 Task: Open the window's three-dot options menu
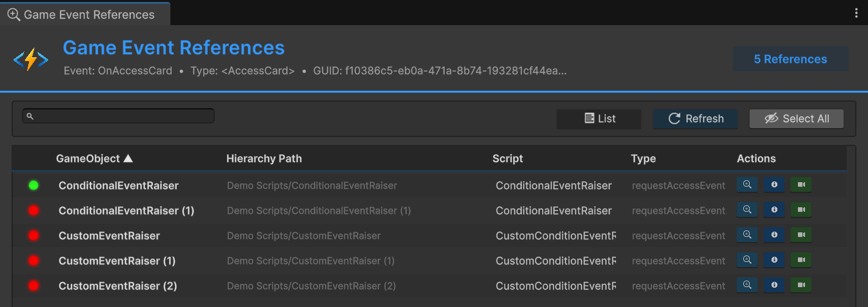[856, 13]
